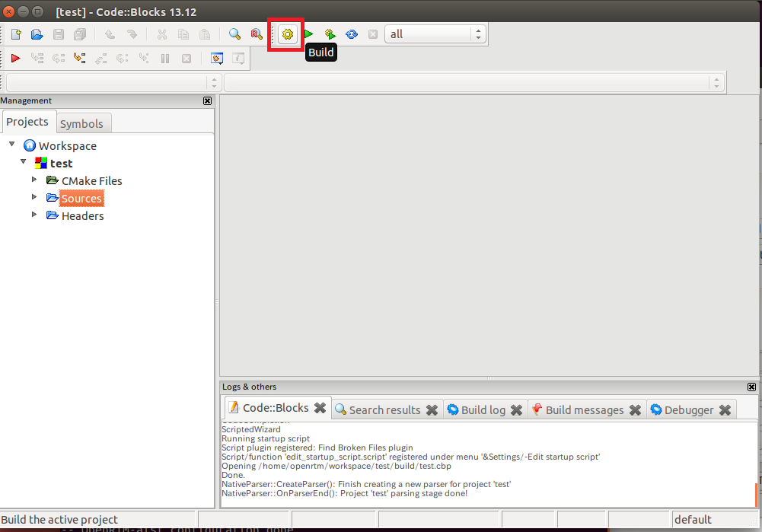Close the Debugger tab
The image size is (762, 532).
tap(725, 410)
